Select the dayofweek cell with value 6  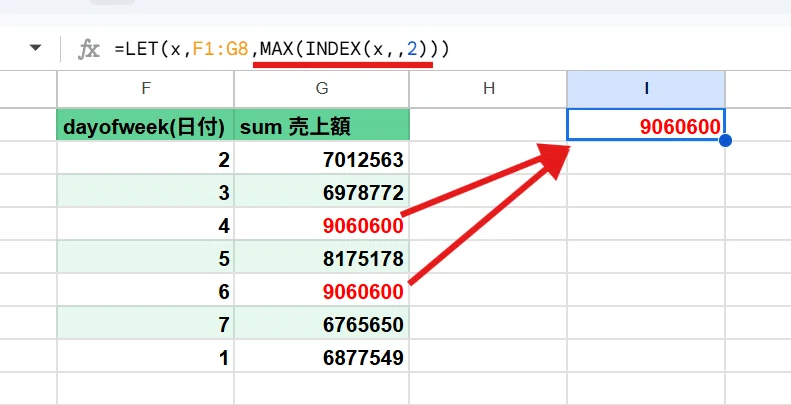[x=146, y=290]
